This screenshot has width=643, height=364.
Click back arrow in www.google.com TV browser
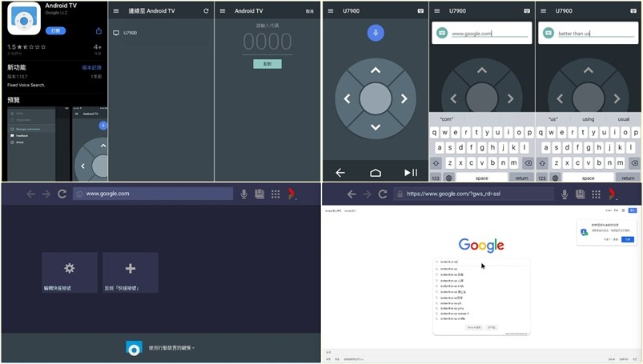point(30,194)
